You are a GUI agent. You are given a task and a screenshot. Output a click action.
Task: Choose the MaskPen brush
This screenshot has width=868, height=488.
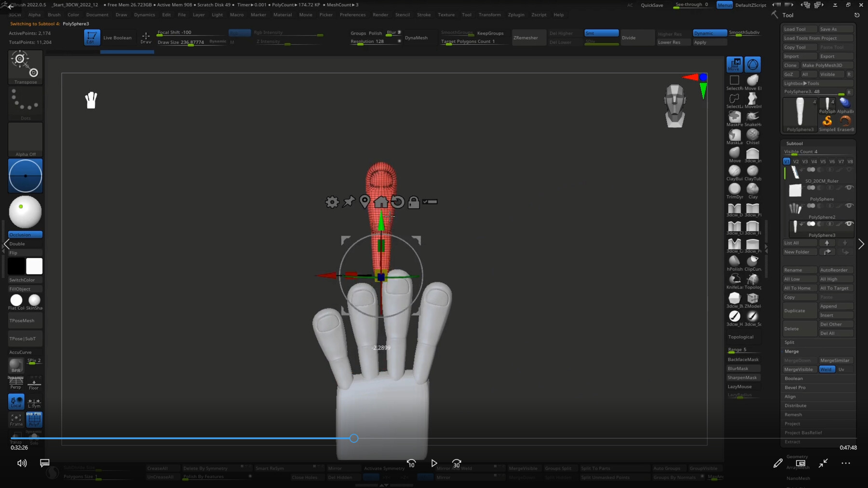(x=735, y=117)
